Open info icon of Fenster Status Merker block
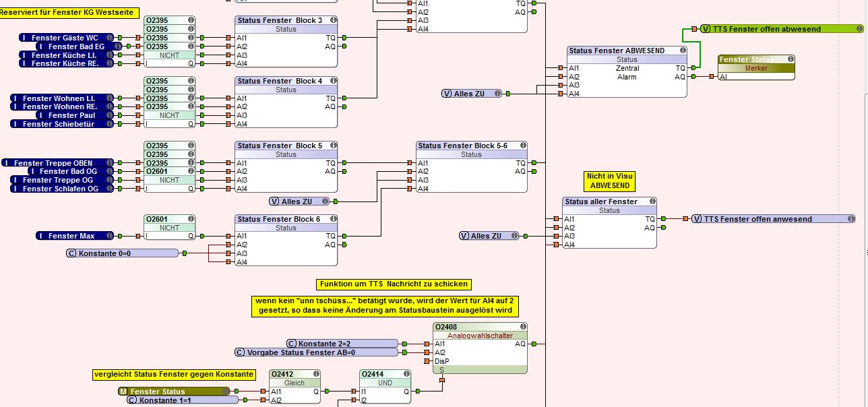 (x=790, y=59)
